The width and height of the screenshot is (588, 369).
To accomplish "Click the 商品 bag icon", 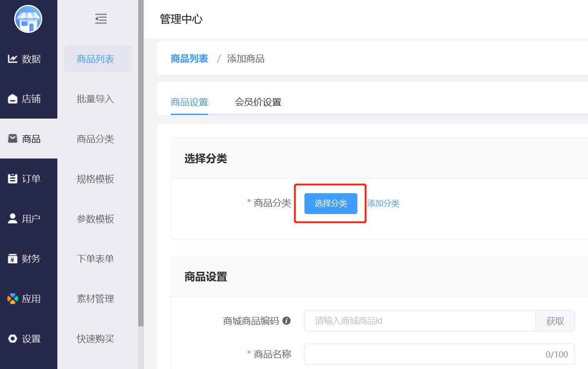I will (x=12, y=139).
